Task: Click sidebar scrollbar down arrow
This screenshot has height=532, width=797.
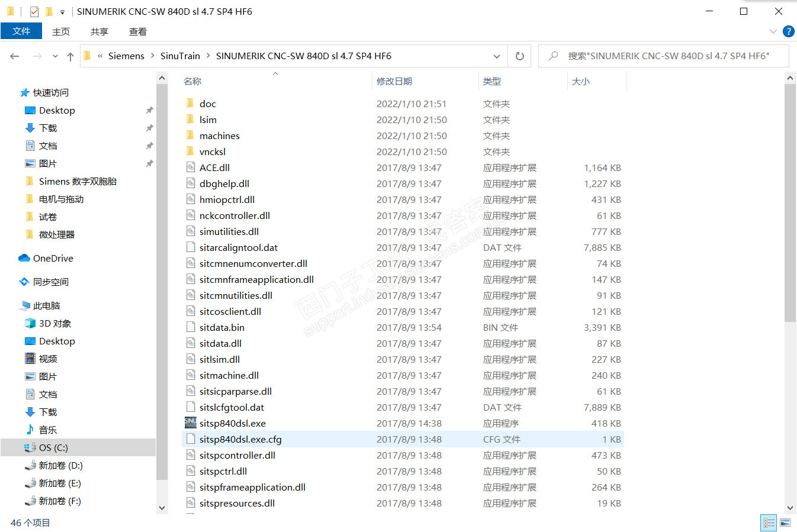Action: (162, 508)
